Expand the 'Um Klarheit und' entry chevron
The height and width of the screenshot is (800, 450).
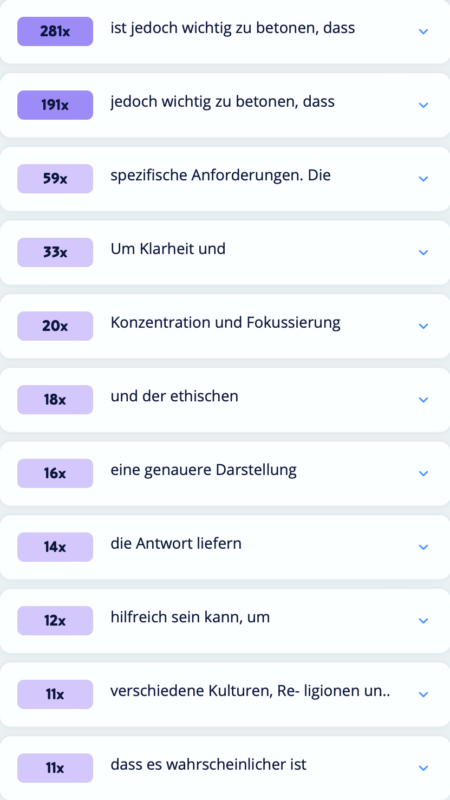pyautogui.click(x=423, y=253)
